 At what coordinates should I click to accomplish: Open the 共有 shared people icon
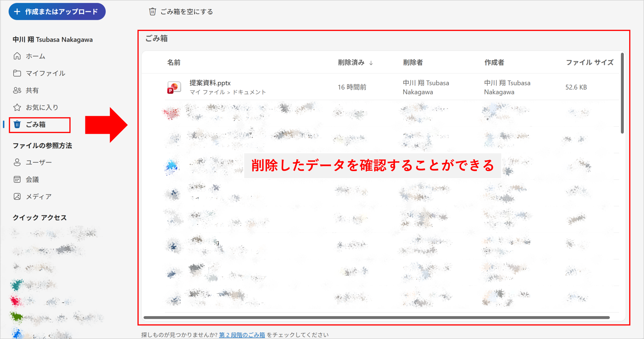pyautogui.click(x=17, y=90)
